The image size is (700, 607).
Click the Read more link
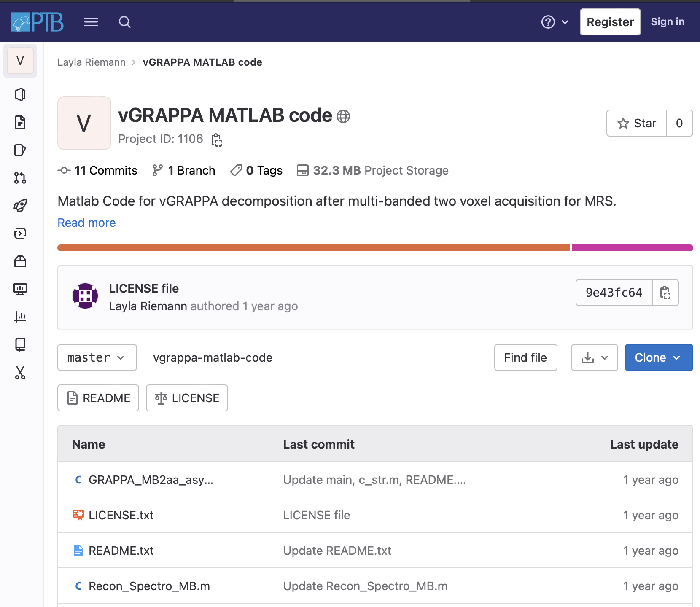86,223
